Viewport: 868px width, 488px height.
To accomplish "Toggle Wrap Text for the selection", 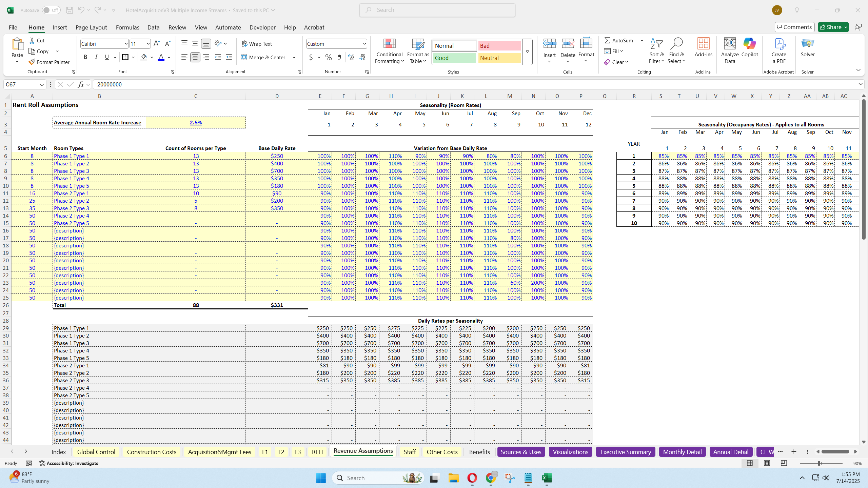I will [256, 43].
